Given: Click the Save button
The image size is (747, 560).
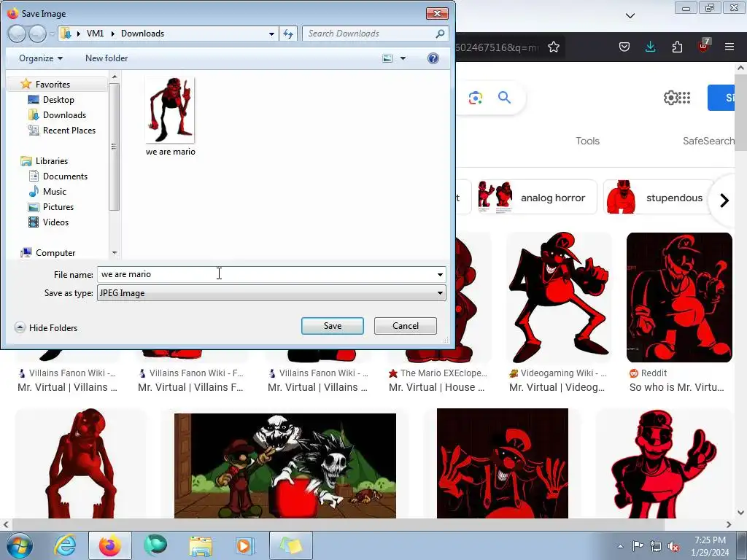Looking at the screenshot, I should pyautogui.click(x=333, y=326).
